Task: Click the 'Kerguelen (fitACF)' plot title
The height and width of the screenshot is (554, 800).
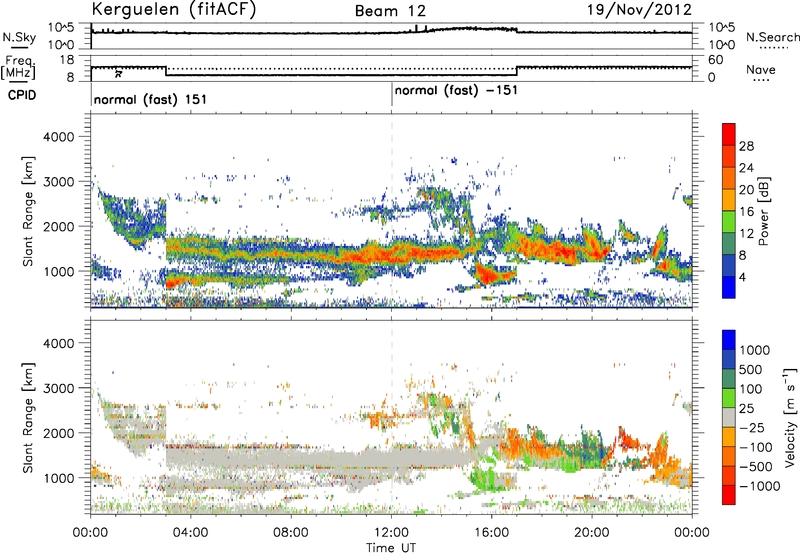Action: [173, 10]
